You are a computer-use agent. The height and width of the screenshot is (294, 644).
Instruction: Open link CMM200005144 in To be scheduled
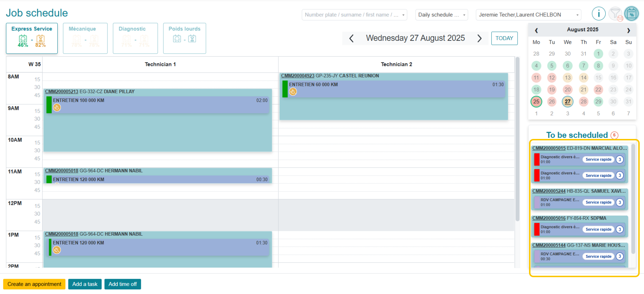tap(549, 245)
